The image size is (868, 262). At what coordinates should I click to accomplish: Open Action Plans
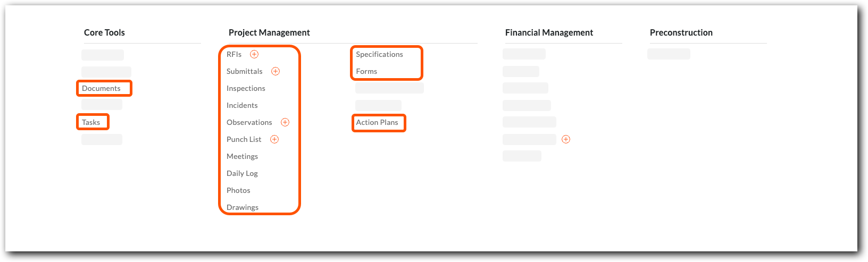pos(377,122)
